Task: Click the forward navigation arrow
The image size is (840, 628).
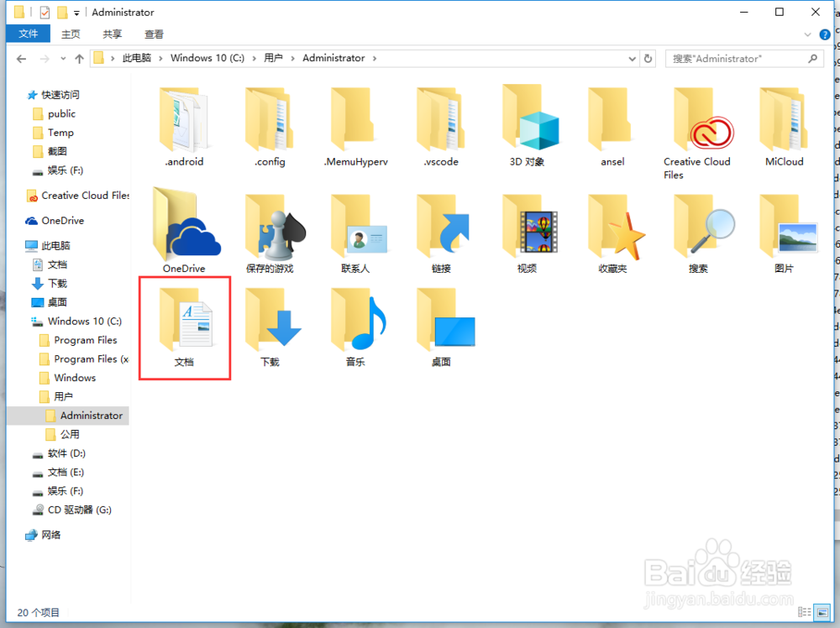Action: pyautogui.click(x=45, y=59)
